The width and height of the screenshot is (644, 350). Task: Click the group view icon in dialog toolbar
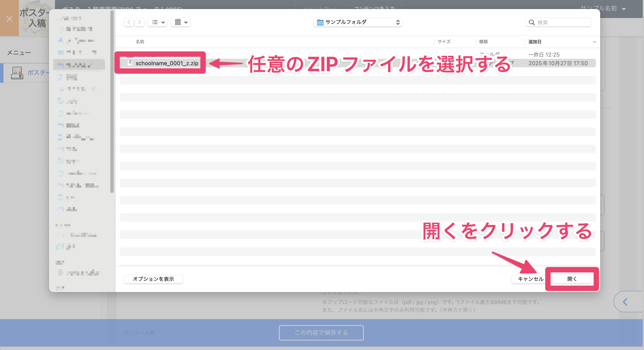pos(178,22)
